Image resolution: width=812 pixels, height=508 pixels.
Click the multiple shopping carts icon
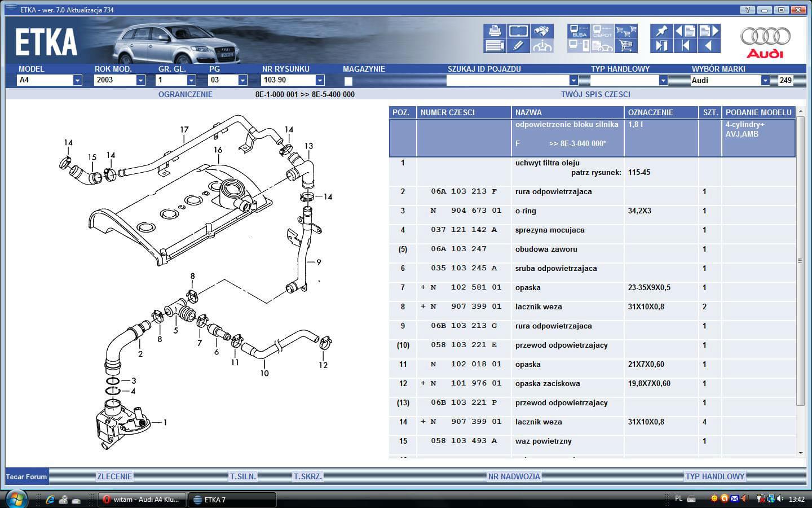coord(626,30)
